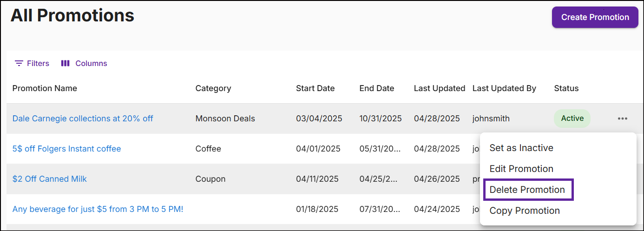Open $2 Off Canned Milk promotion
The height and width of the screenshot is (231, 644).
[50, 179]
